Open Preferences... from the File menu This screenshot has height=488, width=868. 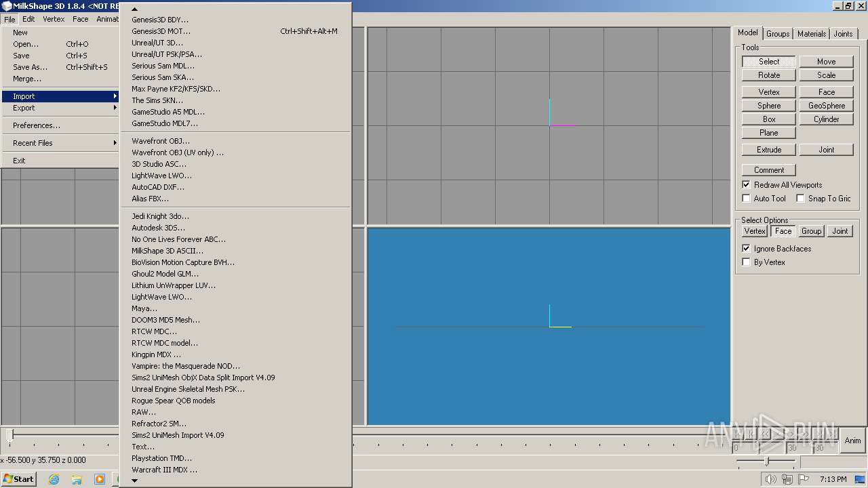click(x=60, y=125)
